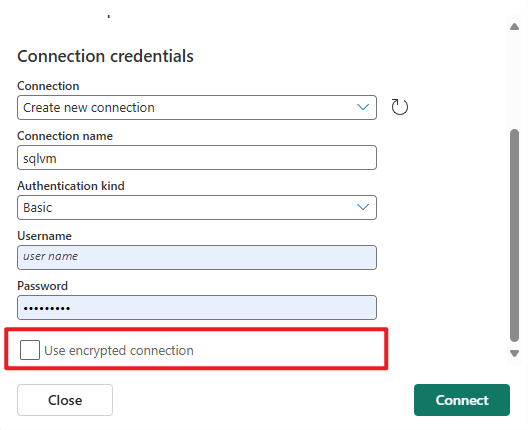Viewport: 528px width, 430px height.
Task: Click the 'Password' field label
Action: [42, 286]
